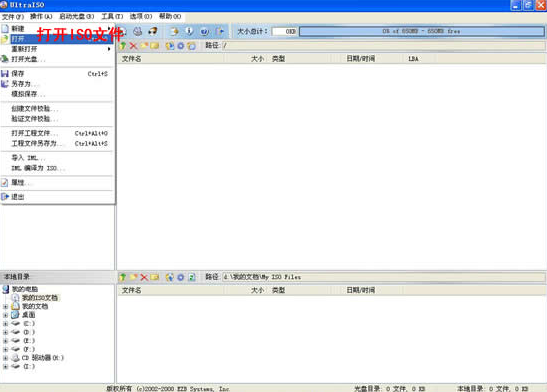Click properties icon in image pane toolbar
The image size is (547, 392).
tap(170, 46)
